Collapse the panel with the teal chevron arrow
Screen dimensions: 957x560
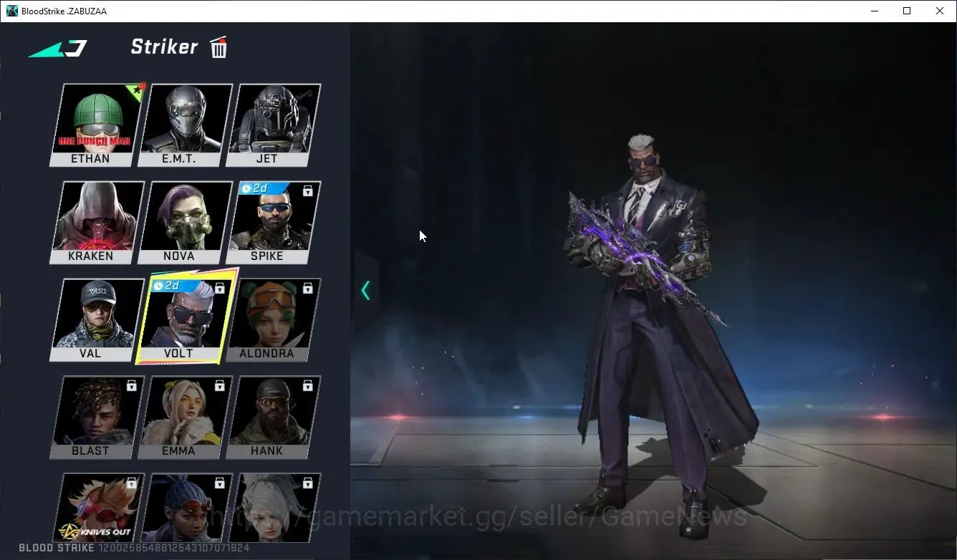point(365,290)
